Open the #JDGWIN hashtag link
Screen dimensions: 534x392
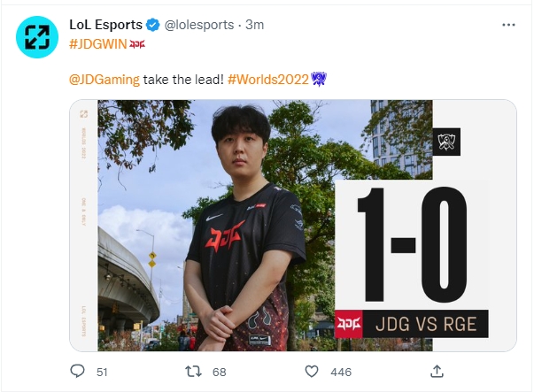tap(98, 44)
